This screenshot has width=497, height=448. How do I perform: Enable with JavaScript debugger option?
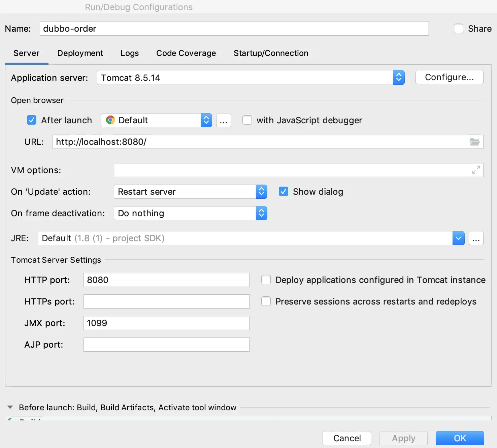tap(247, 120)
